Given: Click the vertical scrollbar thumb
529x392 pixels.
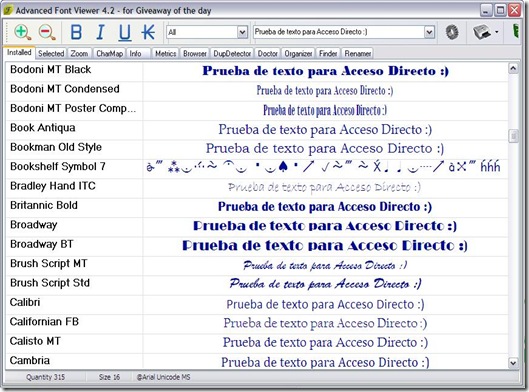Looking at the screenshot, I should [x=513, y=136].
